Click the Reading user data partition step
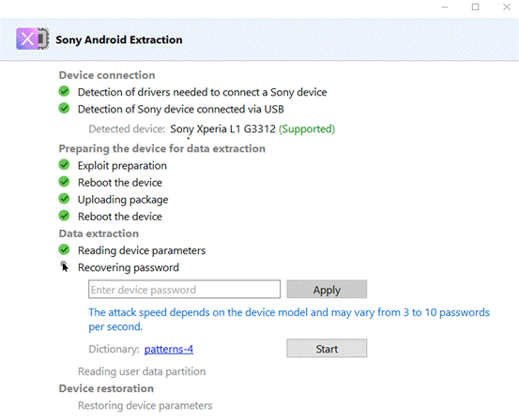This screenshot has width=519, height=420. click(142, 371)
